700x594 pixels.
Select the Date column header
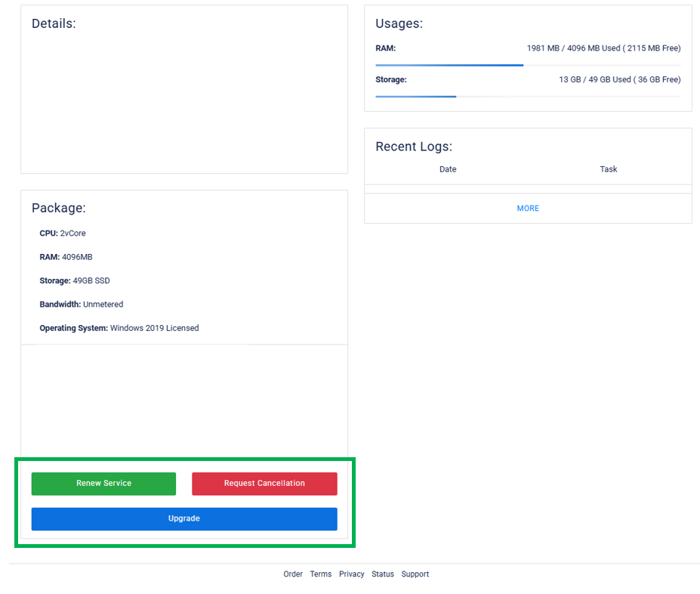tap(448, 169)
